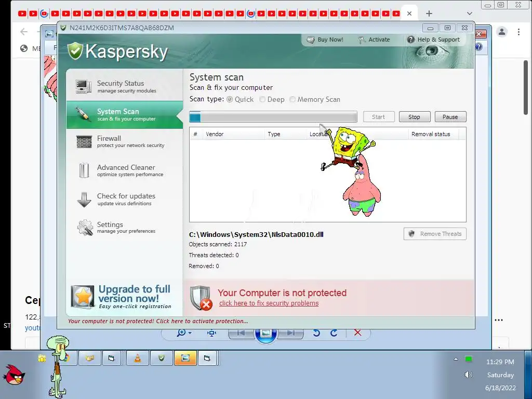Open the Photo Viewer zoom dropdown arrow
The width and height of the screenshot is (532, 399).
click(x=190, y=333)
